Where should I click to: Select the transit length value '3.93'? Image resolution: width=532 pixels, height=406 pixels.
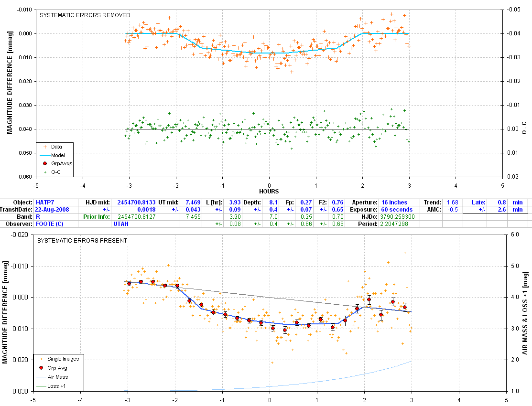coord(235,203)
